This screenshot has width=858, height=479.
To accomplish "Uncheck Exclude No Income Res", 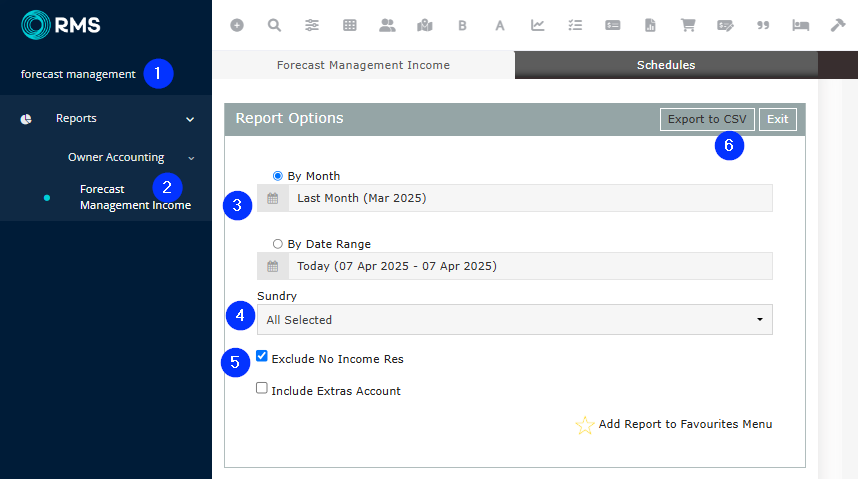I will click(x=262, y=356).
